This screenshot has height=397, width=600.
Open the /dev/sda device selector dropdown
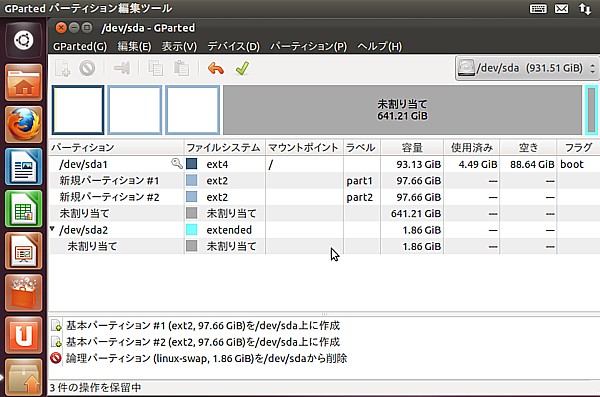tap(527, 68)
